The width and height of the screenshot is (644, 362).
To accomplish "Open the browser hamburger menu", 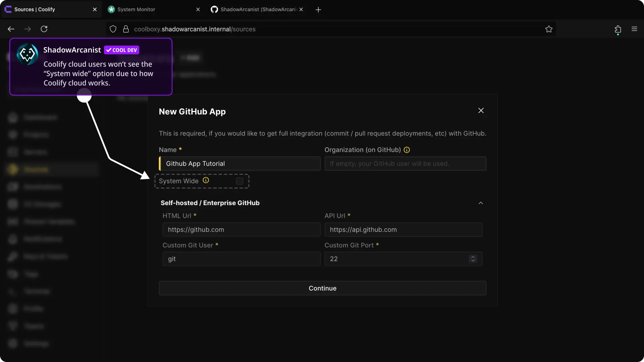I will 634,29.
